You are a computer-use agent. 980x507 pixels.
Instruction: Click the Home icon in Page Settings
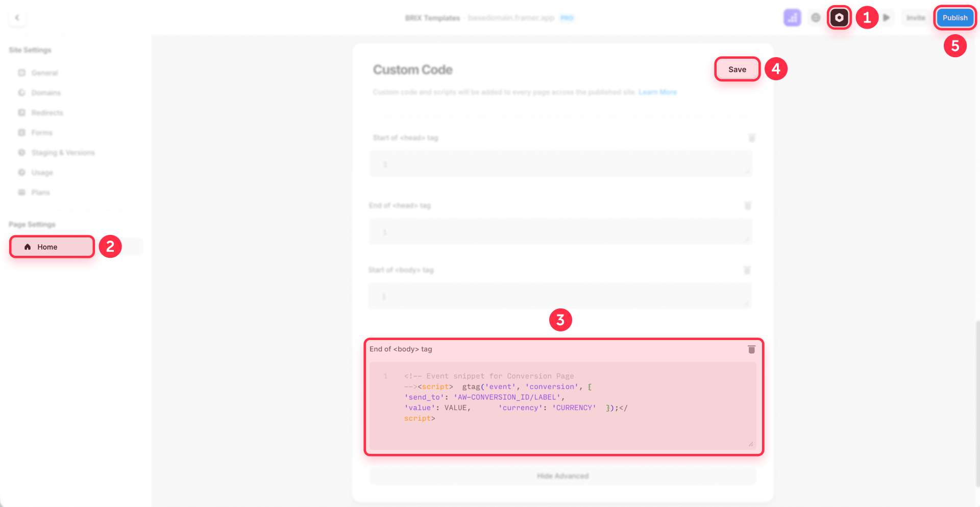(x=28, y=247)
